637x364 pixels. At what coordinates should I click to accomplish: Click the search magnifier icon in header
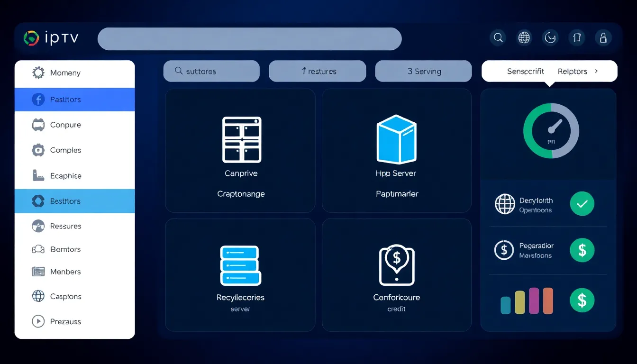498,38
